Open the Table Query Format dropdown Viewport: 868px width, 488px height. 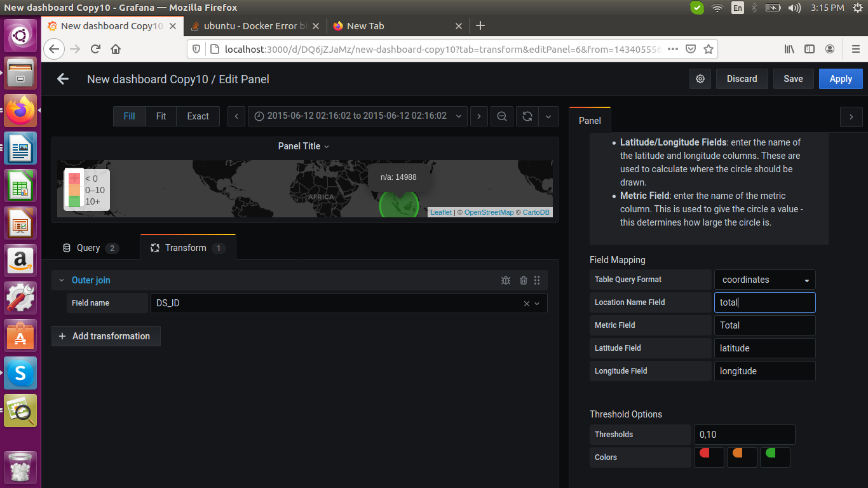click(764, 280)
